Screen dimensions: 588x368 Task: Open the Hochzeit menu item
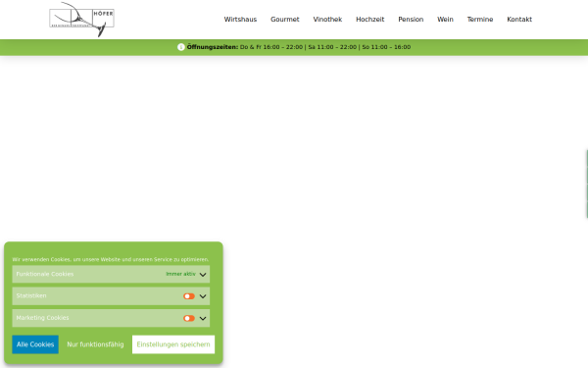370,20
